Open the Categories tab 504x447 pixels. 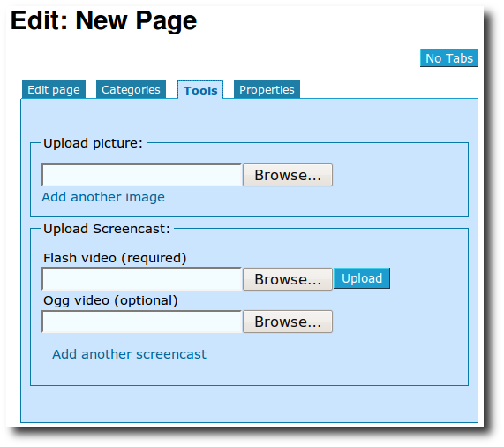coord(131,89)
